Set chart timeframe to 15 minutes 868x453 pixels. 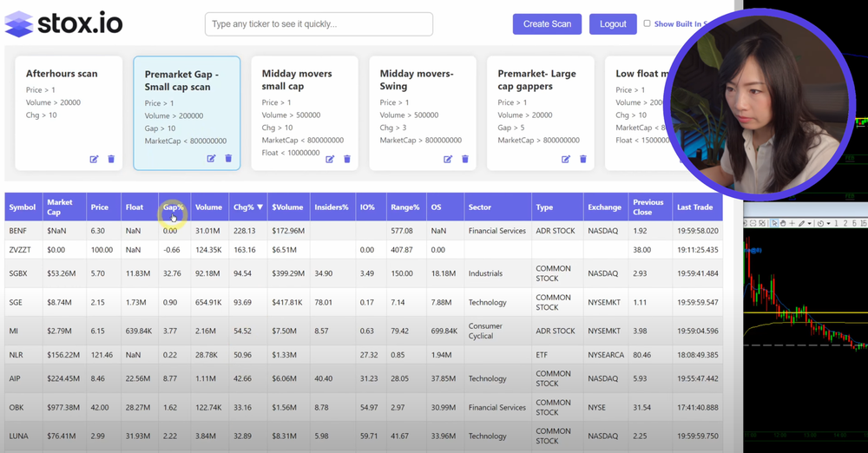(x=864, y=223)
